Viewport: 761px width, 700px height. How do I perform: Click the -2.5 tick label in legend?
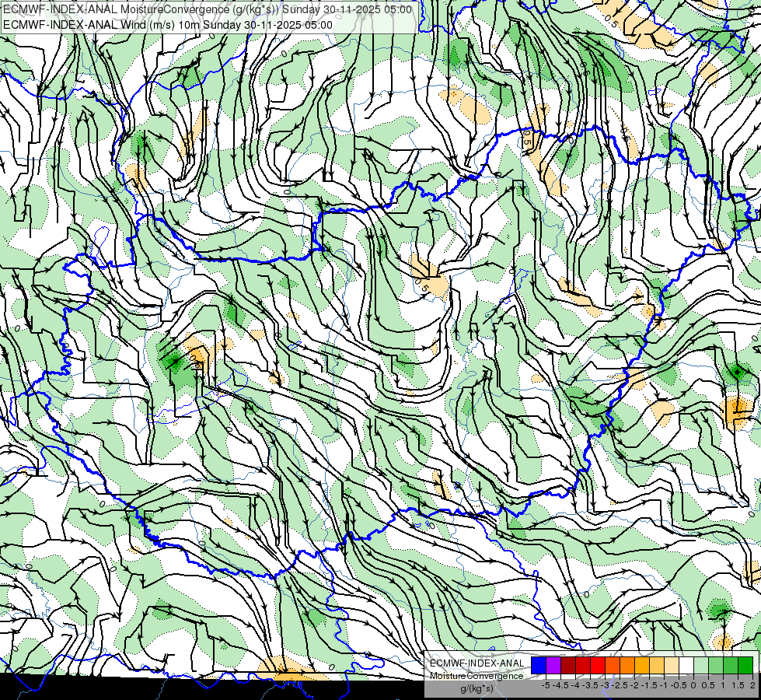619,685
